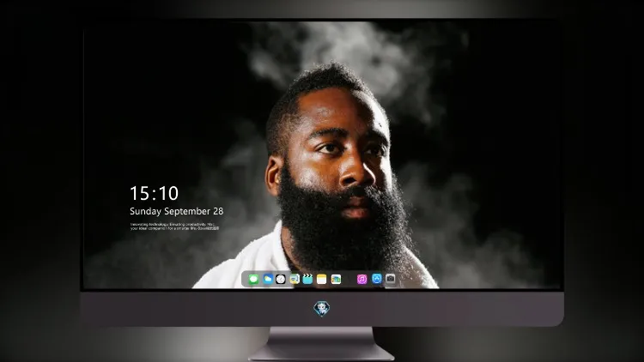
Task: Open the green Messages app in dock
Action: pos(253,280)
